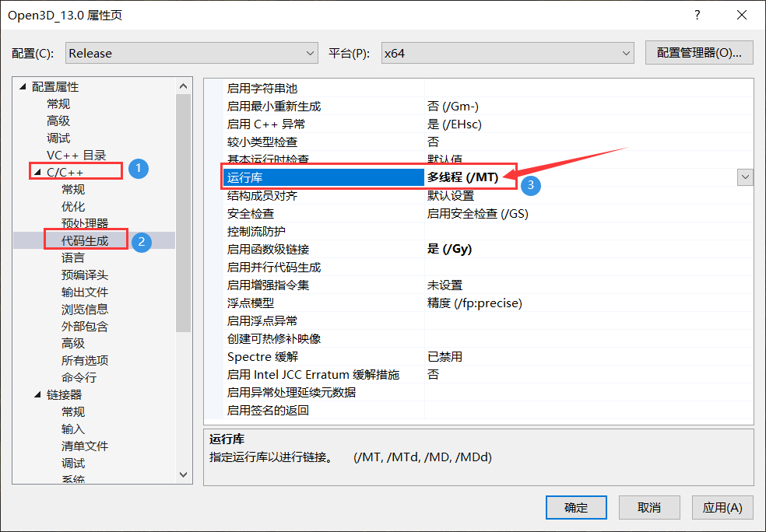Select 代码生成 under C/C++
This screenshot has width=766, height=532.
click(84, 240)
